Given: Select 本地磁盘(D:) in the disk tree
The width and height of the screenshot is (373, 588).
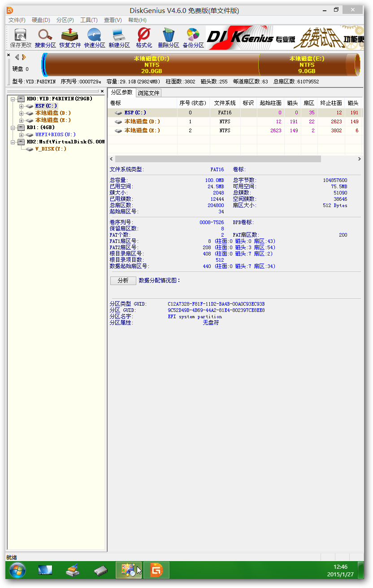Looking at the screenshot, I should pyautogui.click(x=53, y=113).
